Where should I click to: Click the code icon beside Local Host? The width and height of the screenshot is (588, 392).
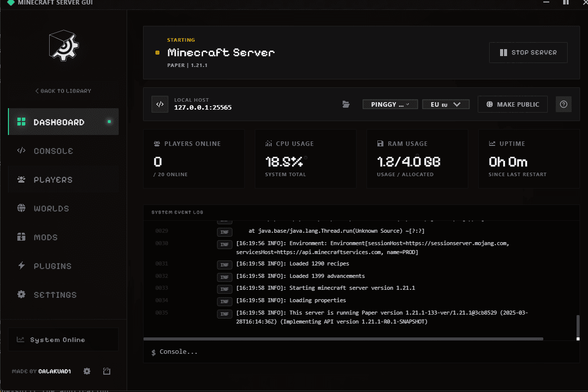(160, 104)
